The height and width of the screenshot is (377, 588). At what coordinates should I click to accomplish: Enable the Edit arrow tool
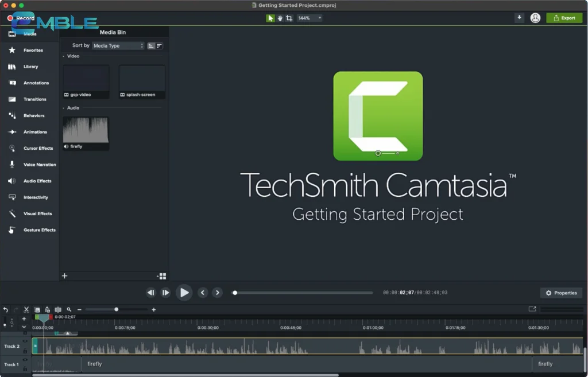click(x=270, y=18)
